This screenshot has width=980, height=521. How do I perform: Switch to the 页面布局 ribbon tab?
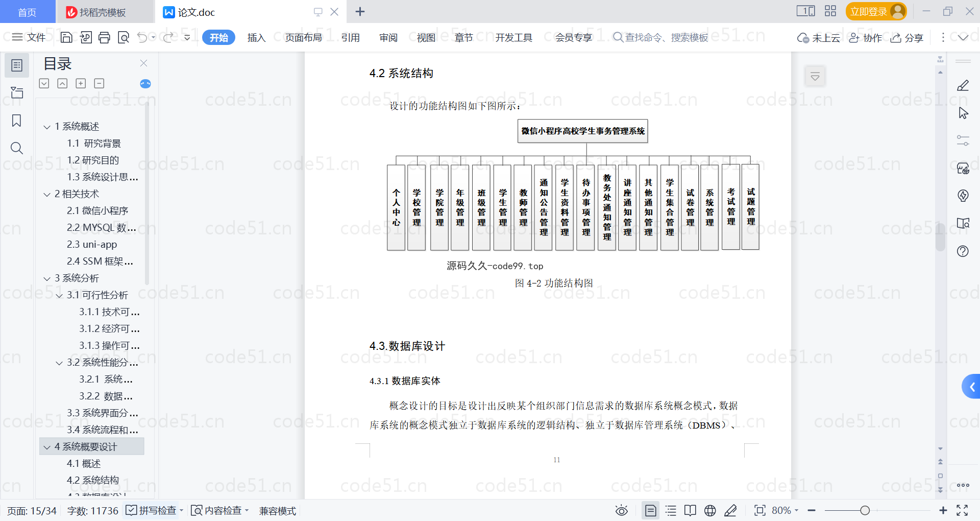point(303,37)
